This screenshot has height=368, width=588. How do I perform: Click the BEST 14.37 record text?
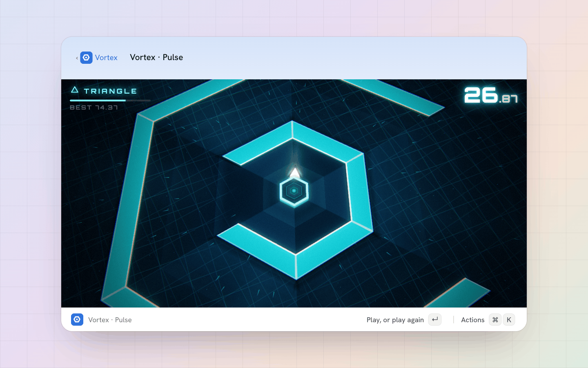94,108
